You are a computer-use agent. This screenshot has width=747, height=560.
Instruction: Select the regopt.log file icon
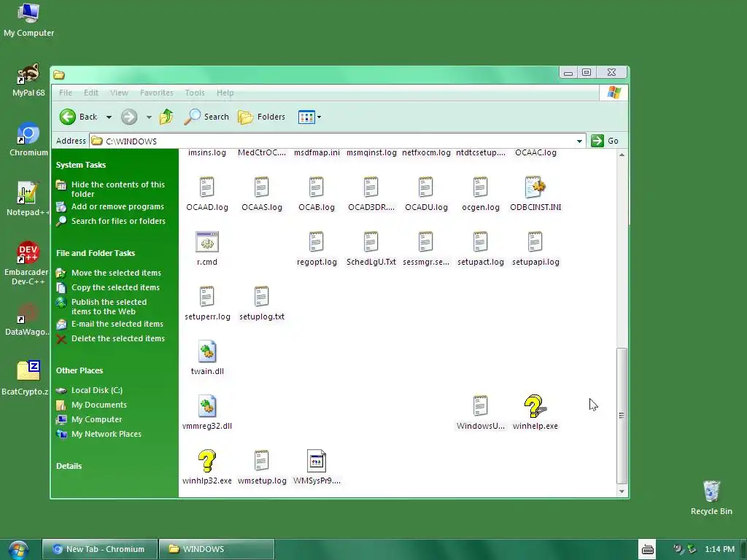pos(317,242)
